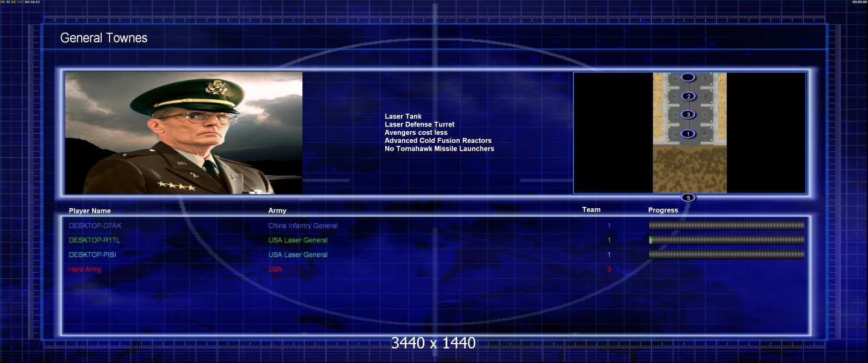
Task: Click start position marker 2 on map
Action: pyautogui.click(x=687, y=96)
